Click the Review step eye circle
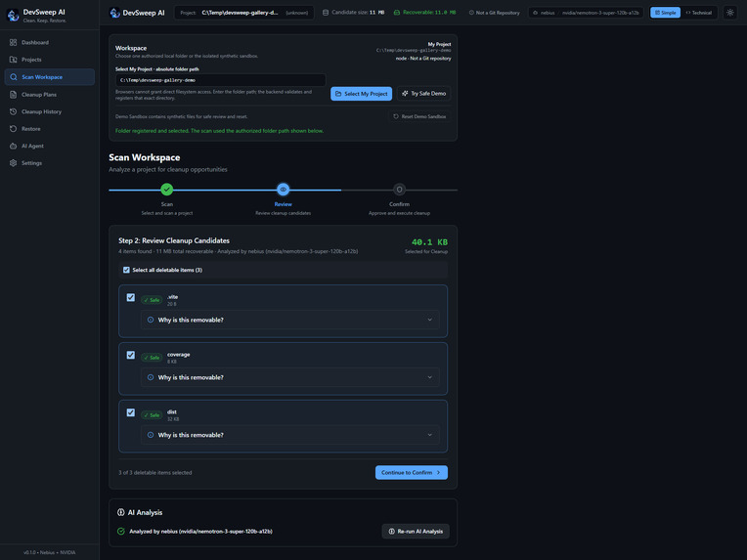This screenshot has height=560, width=747. pos(283,190)
